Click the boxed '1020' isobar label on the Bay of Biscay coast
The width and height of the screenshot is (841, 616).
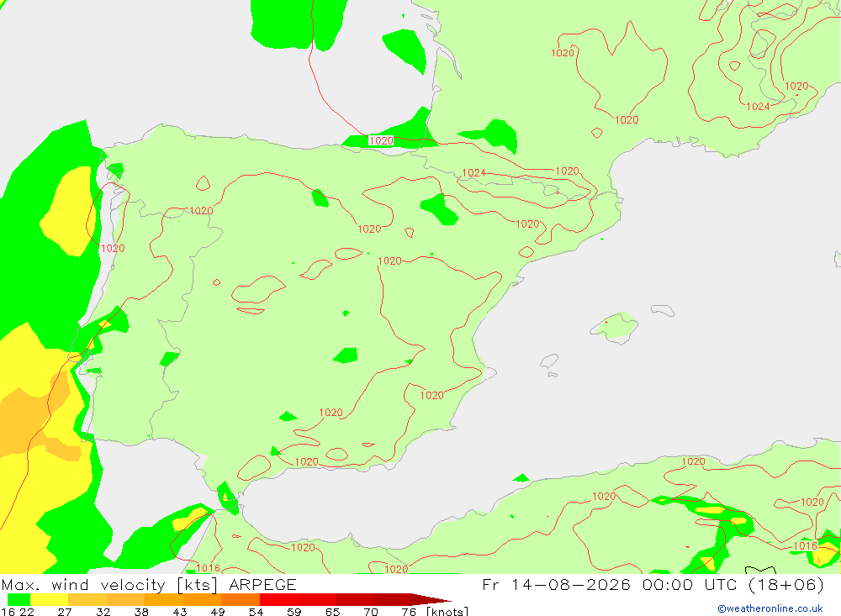click(381, 140)
